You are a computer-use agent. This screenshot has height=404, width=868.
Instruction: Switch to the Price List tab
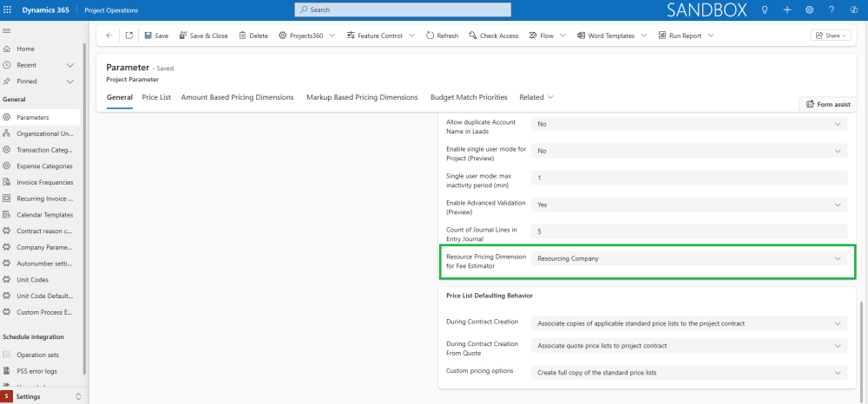pyautogui.click(x=156, y=97)
